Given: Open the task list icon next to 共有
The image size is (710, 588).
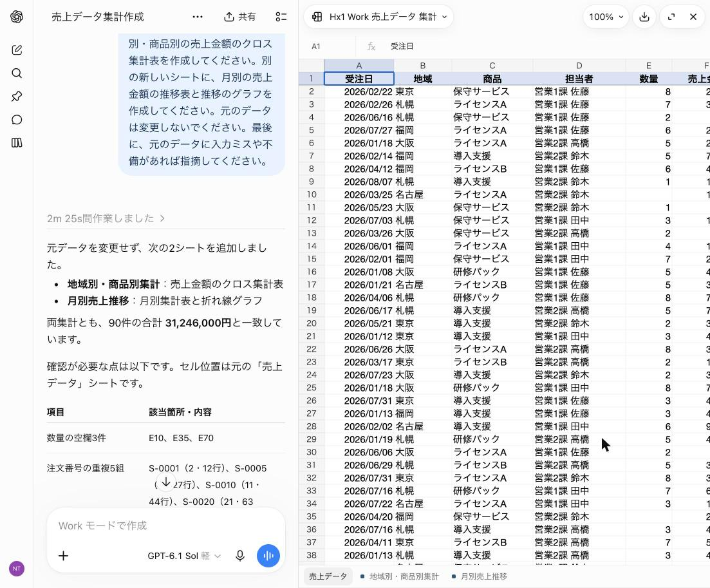Looking at the screenshot, I should tap(281, 17).
